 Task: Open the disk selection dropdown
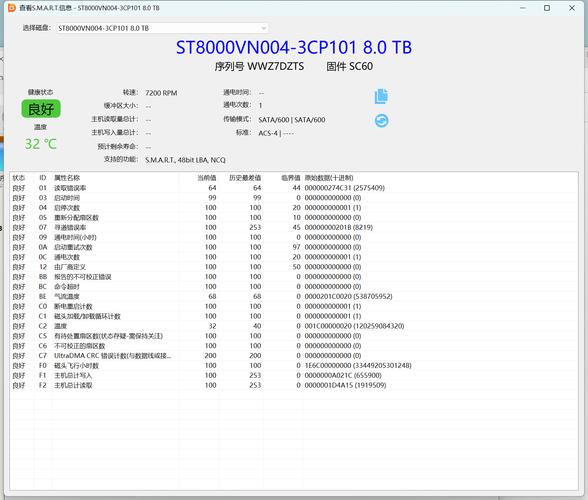tap(162, 28)
